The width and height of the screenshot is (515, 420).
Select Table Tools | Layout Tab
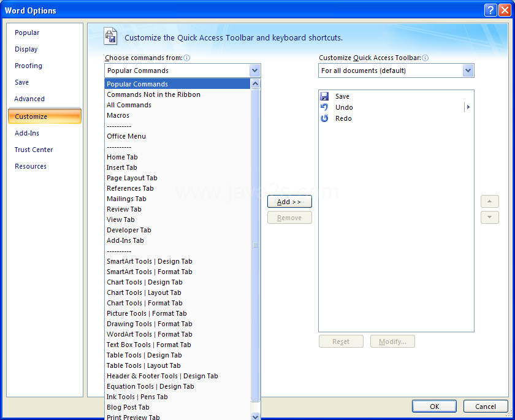click(177, 366)
